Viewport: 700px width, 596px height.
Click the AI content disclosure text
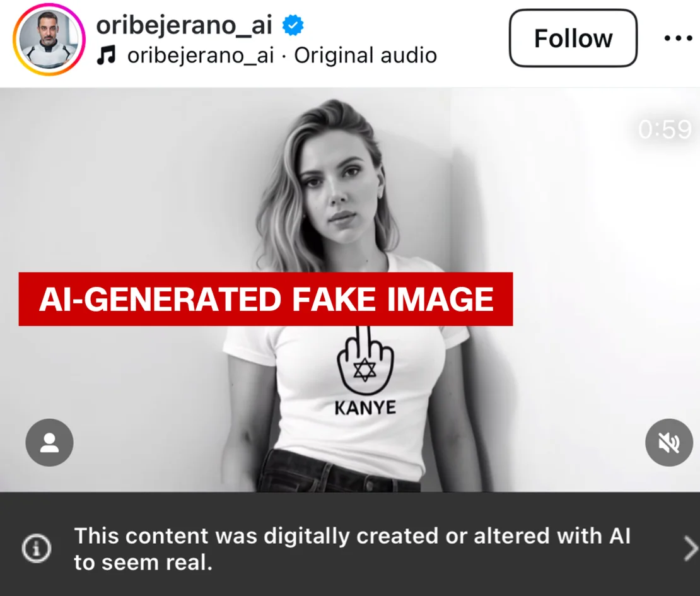pos(353,549)
